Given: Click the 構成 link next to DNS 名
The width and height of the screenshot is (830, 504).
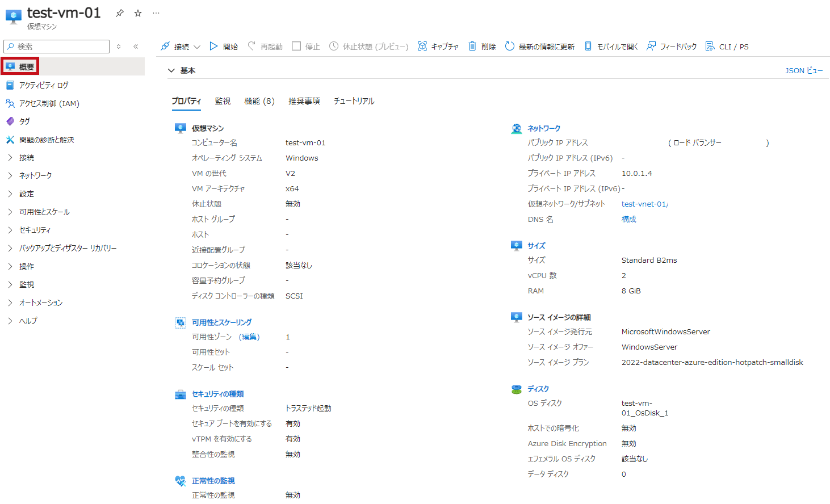Looking at the screenshot, I should coord(629,219).
